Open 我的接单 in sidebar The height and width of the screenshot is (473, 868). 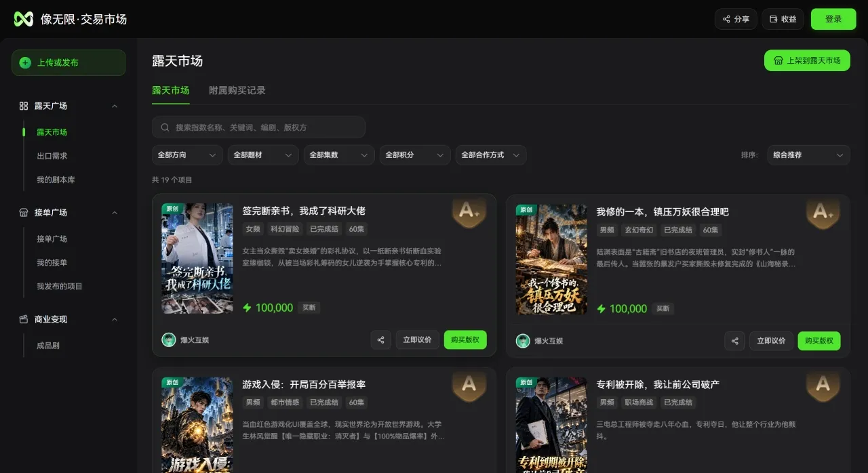click(52, 262)
